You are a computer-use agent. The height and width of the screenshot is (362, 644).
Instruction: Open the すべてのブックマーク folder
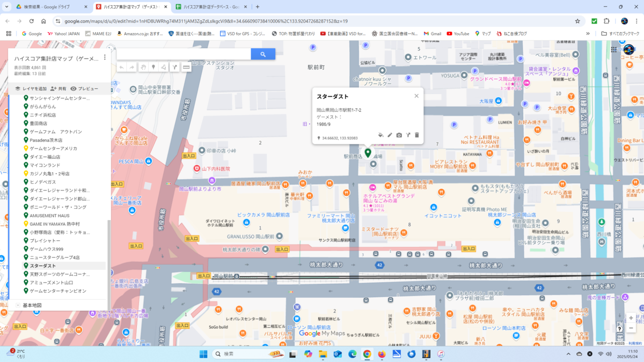click(620, 33)
